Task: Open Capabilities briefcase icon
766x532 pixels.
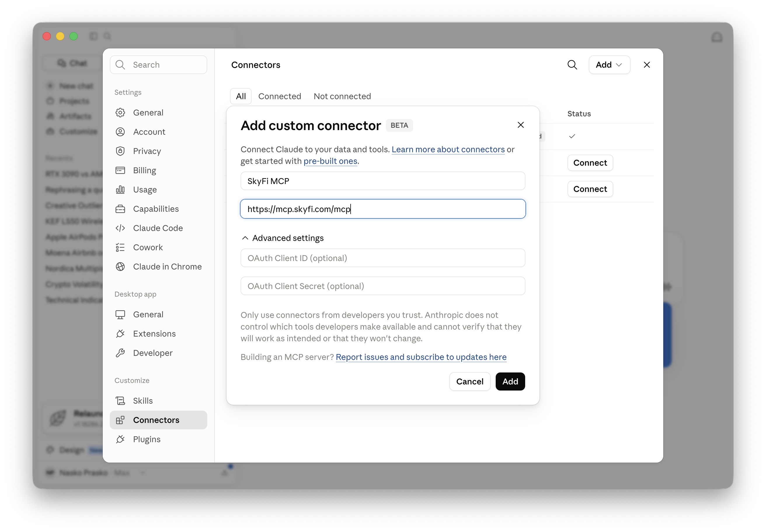Action: [120, 209]
